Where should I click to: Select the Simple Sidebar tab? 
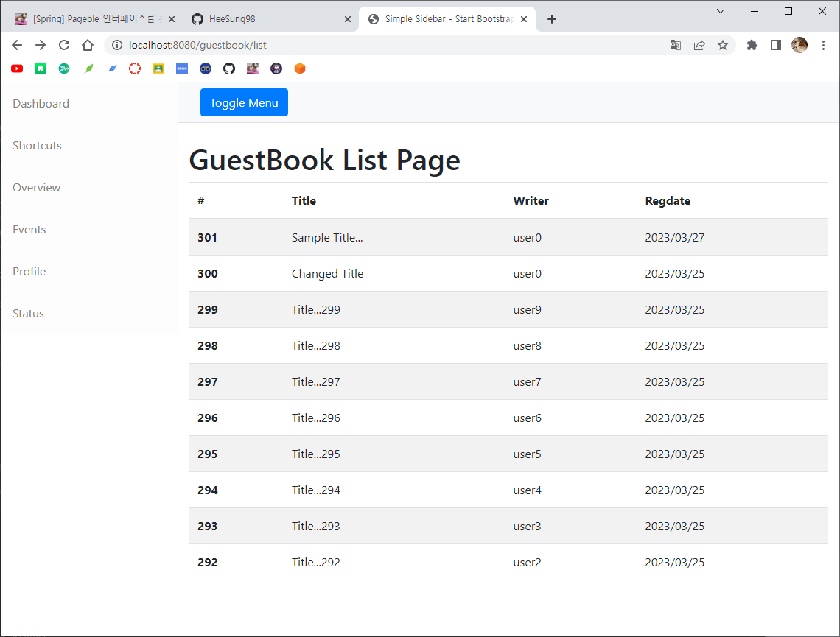coord(447,18)
